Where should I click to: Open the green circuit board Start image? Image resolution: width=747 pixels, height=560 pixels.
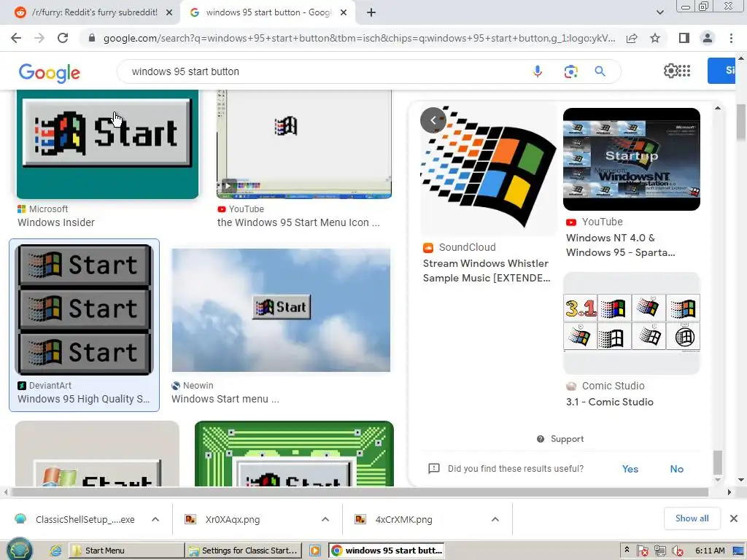coord(294,454)
